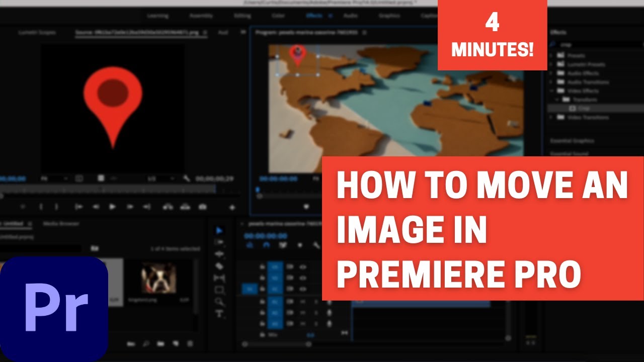
Task: Export frame with the camera icon
Action: [x=202, y=207]
